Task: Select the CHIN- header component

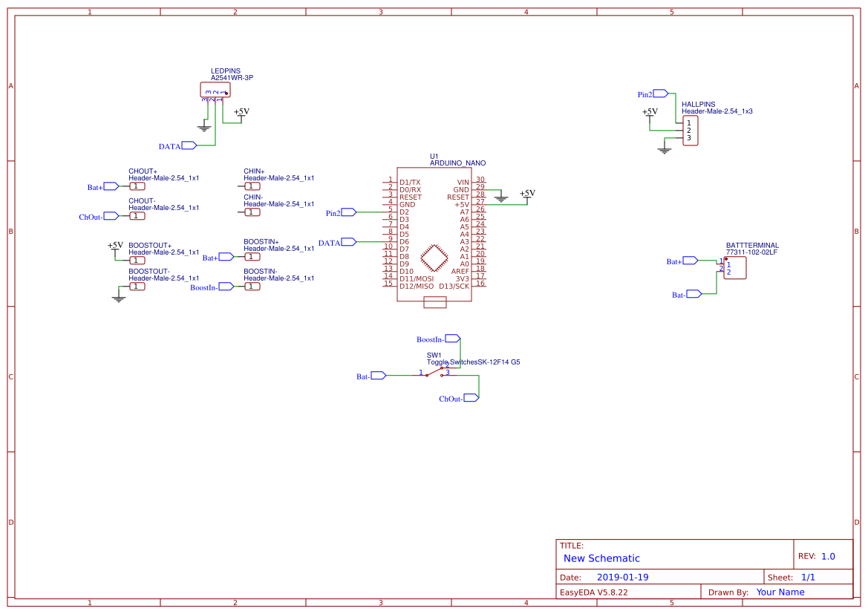Action: [x=251, y=212]
